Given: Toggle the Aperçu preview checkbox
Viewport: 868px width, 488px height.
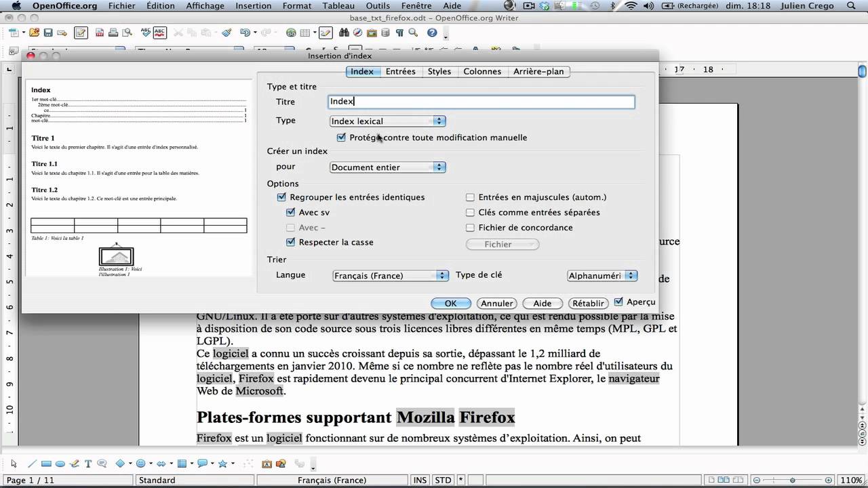Looking at the screenshot, I should pos(618,302).
